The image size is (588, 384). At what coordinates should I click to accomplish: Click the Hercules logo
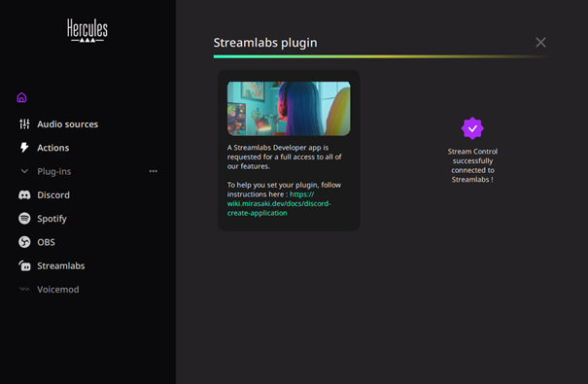coord(87,30)
